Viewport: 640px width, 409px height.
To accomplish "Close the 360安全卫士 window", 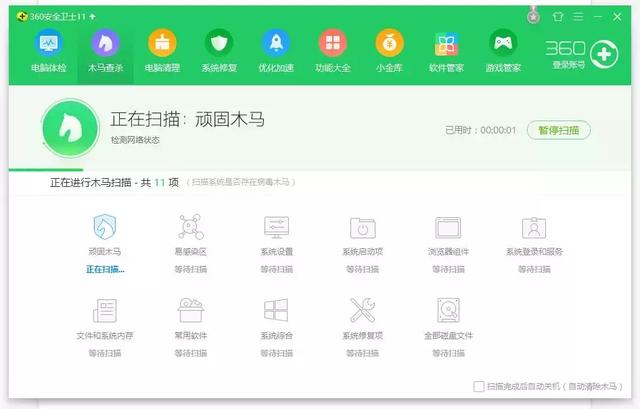I will pos(617,16).
